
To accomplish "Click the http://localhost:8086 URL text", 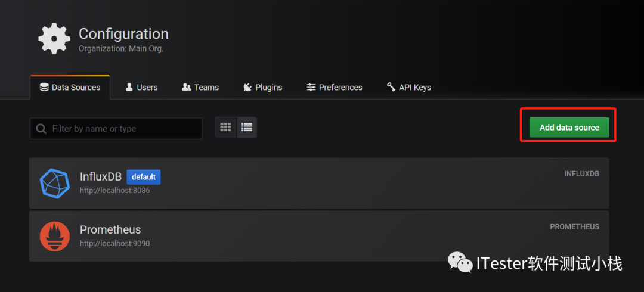I will tap(114, 191).
